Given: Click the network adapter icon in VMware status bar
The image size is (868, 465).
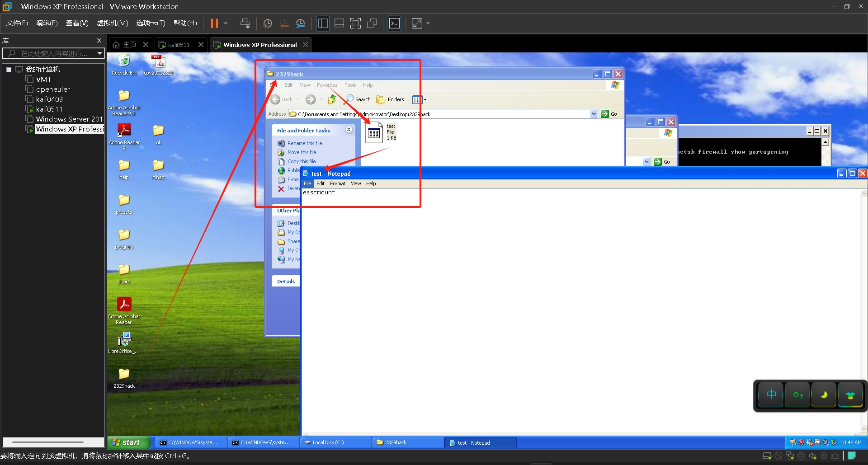Looking at the screenshot, I should point(790,456).
